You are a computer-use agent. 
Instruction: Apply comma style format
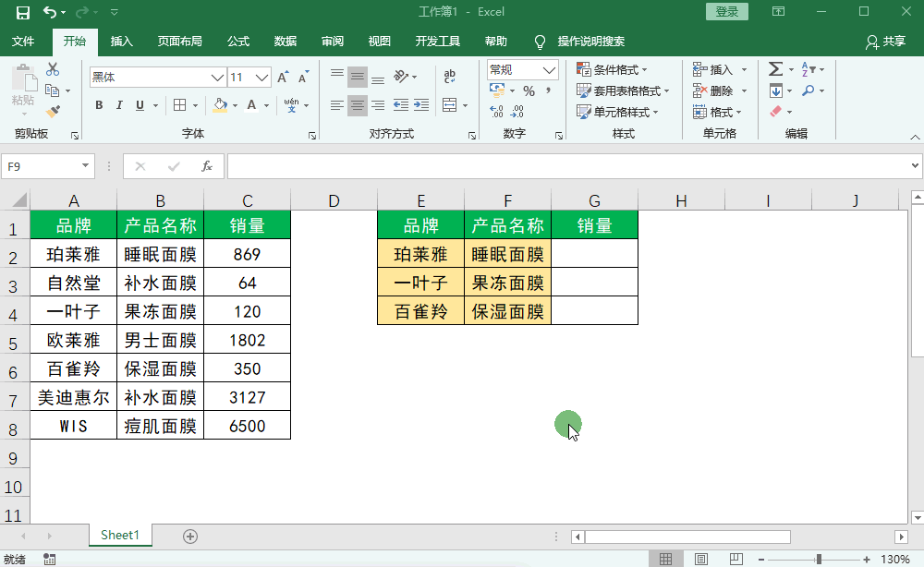[x=548, y=90]
